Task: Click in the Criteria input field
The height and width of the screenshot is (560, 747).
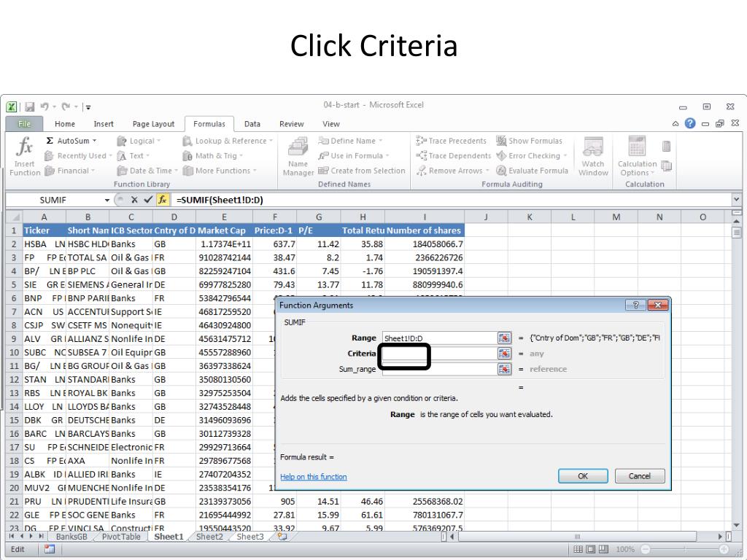Action: click(438, 354)
